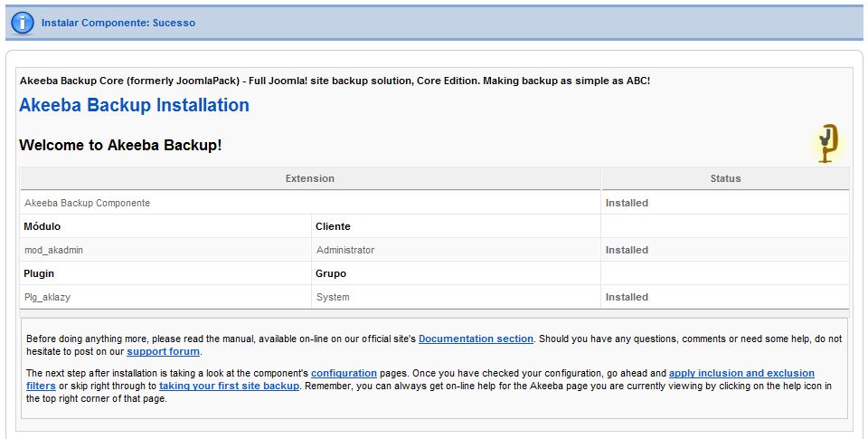Select the Akeeba Backup Componente cell
Screen dimensions: 868x439
point(310,203)
